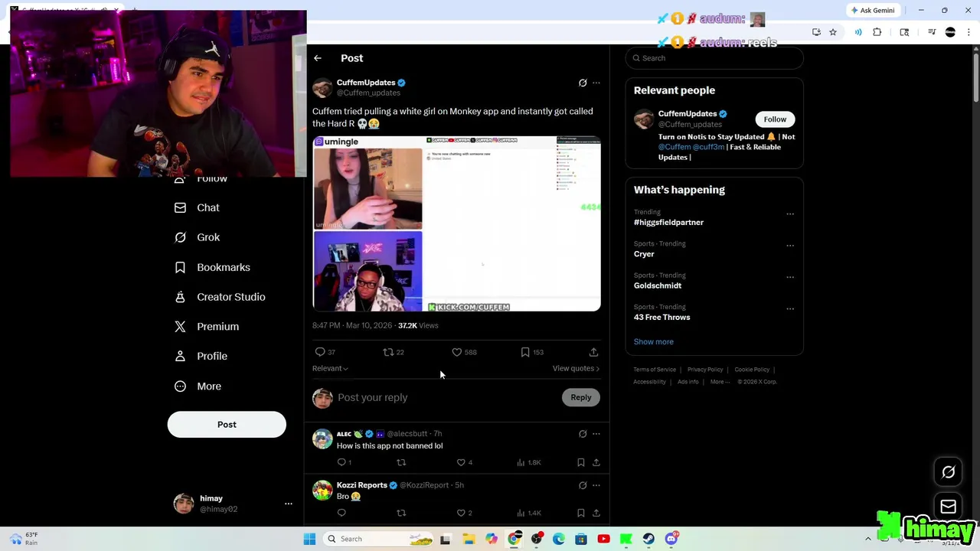Open more options for Cryer trend

coord(790,246)
